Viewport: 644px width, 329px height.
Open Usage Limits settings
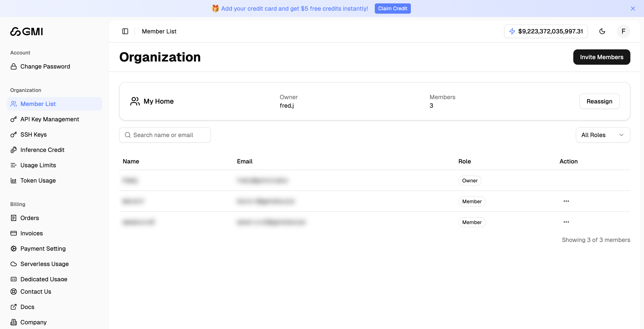38,165
